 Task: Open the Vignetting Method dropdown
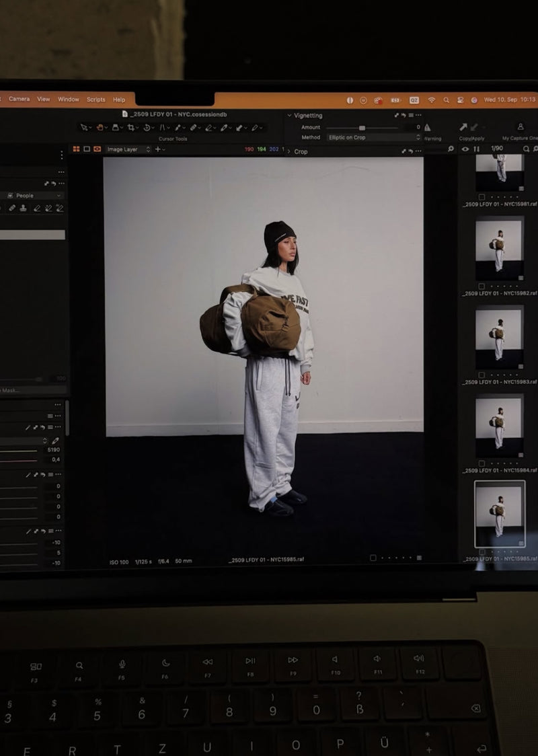[x=373, y=138]
